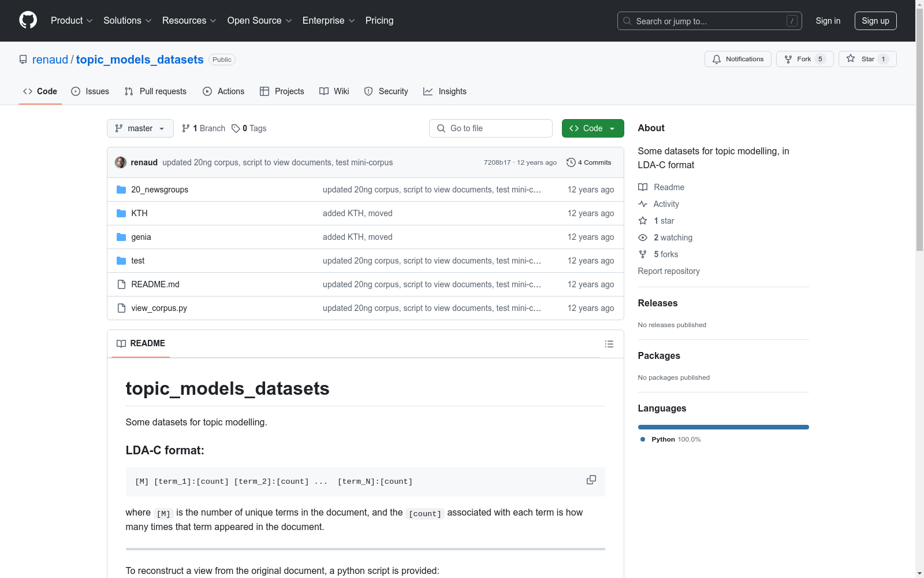The image size is (924, 578).
Task: Click the repository icon beside renaud
Action: [x=23, y=60]
